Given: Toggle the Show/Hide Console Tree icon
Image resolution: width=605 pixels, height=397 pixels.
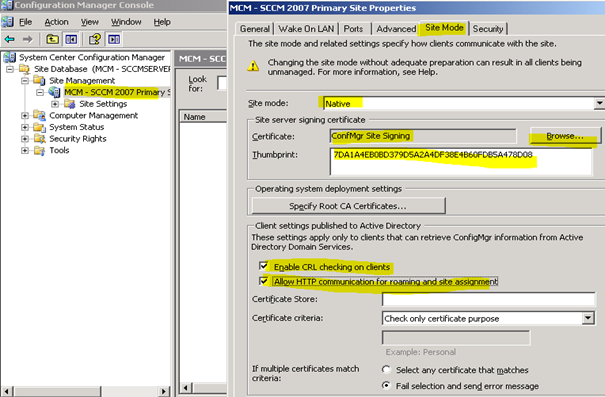Looking at the screenshot, I should pos(71,39).
